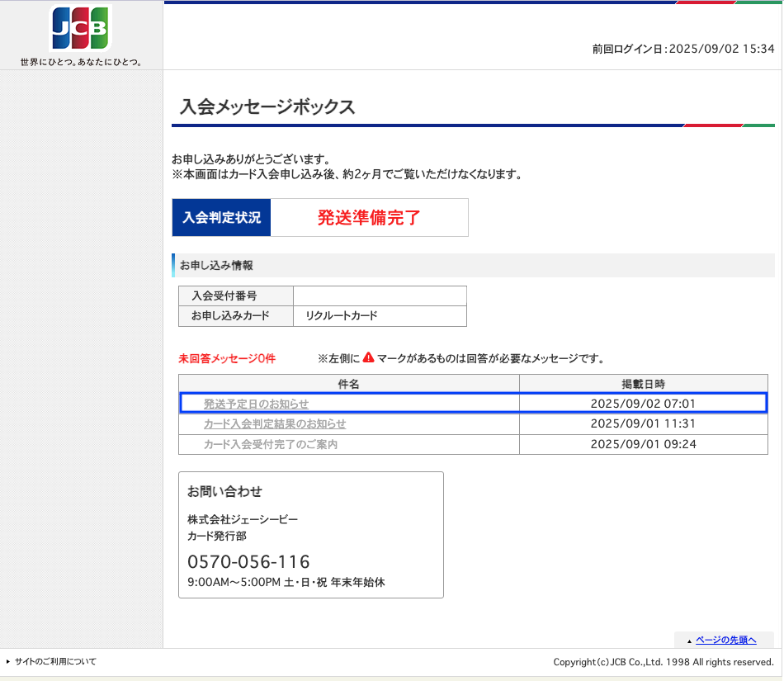Jump to ページの先頭へ link
Screen dimensions: 784x681
pos(726,640)
